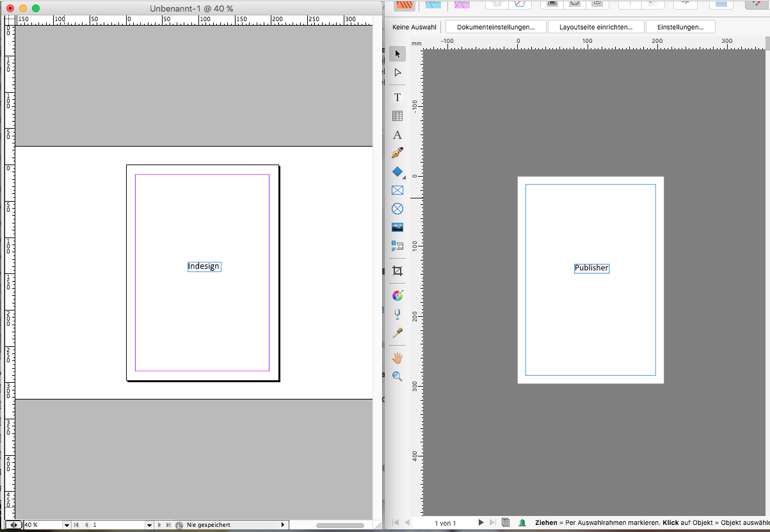Click the Place Image tool
Viewport: 770px width, 532px height.
tap(397, 227)
